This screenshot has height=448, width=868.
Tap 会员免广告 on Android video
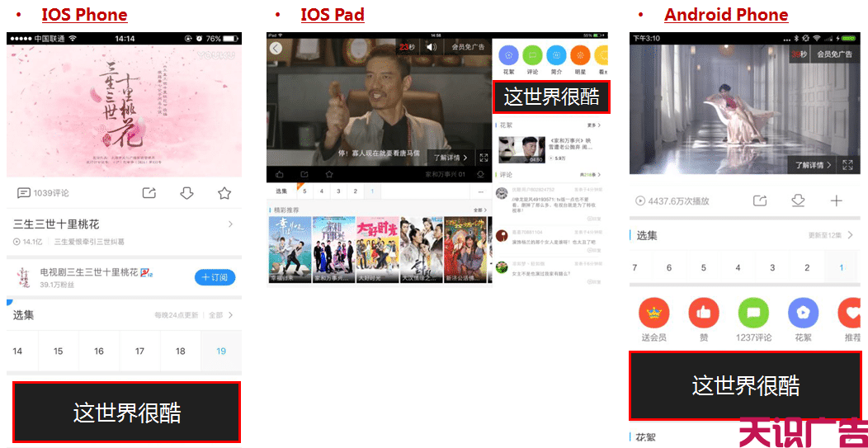coord(834,54)
